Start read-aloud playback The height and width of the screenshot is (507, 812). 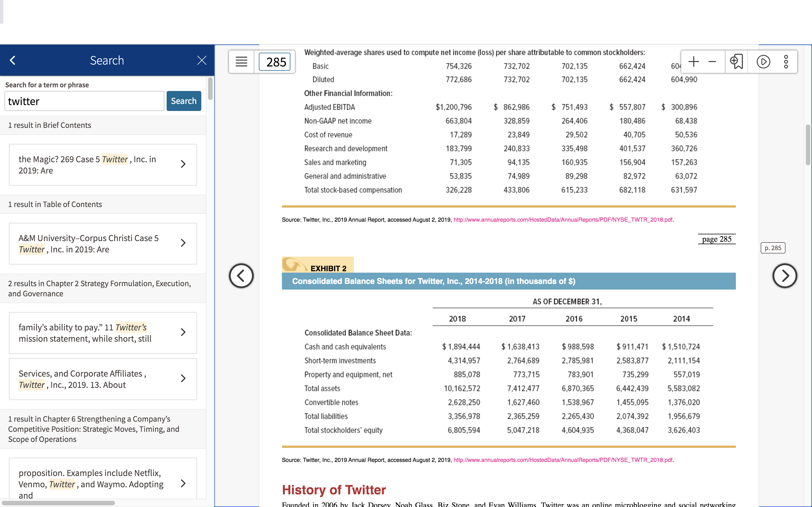(x=763, y=62)
